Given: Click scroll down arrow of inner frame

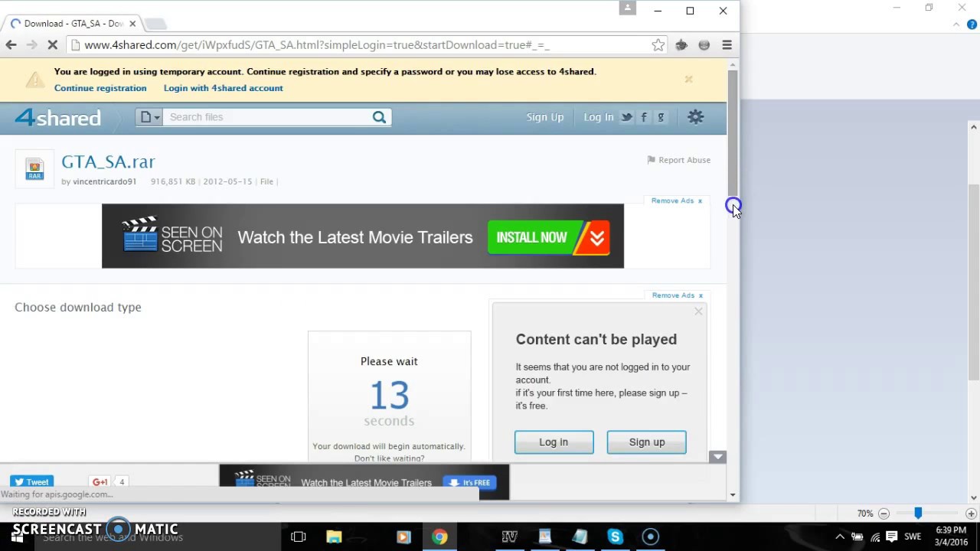Looking at the screenshot, I should pyautogui.click(x=717, y=457).
